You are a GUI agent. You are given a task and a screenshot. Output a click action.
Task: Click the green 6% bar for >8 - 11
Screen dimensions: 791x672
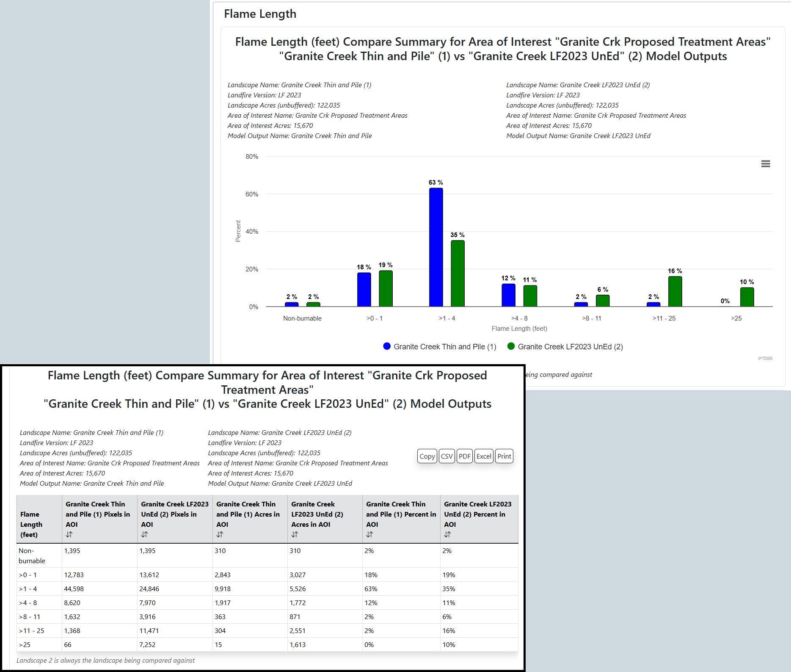603,301
